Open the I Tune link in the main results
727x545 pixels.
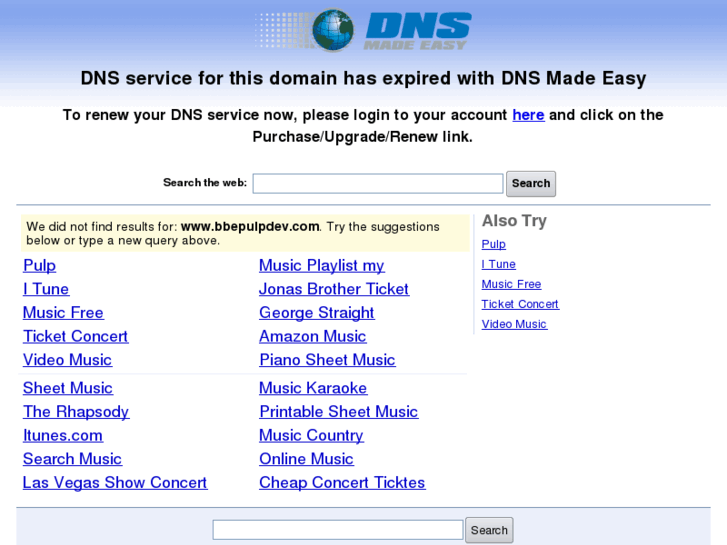[46, 289]
